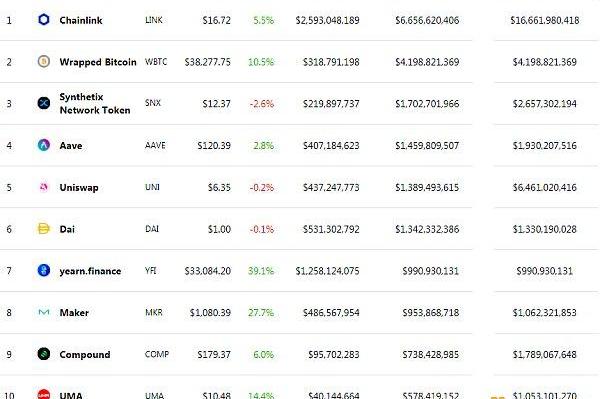Click Synthetix's -2.6% price change
Screen dimensions: 600x399
pos(262,104)
